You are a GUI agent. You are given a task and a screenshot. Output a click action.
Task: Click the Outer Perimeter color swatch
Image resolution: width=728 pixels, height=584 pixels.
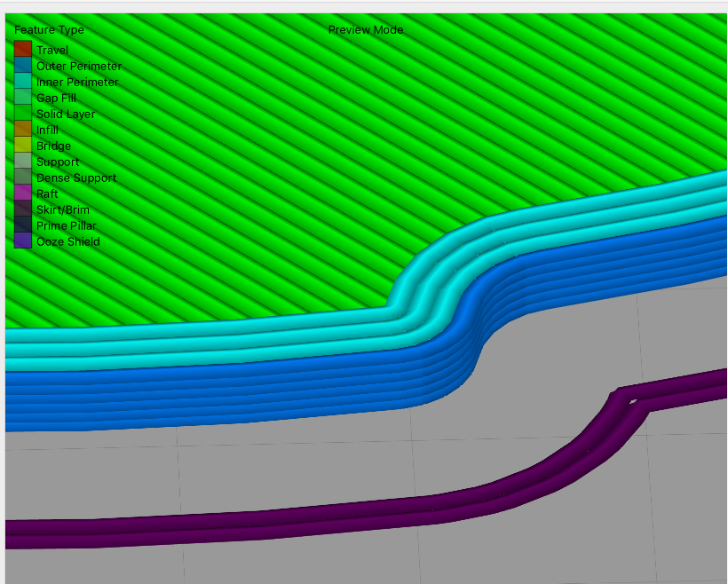[23, 65]
